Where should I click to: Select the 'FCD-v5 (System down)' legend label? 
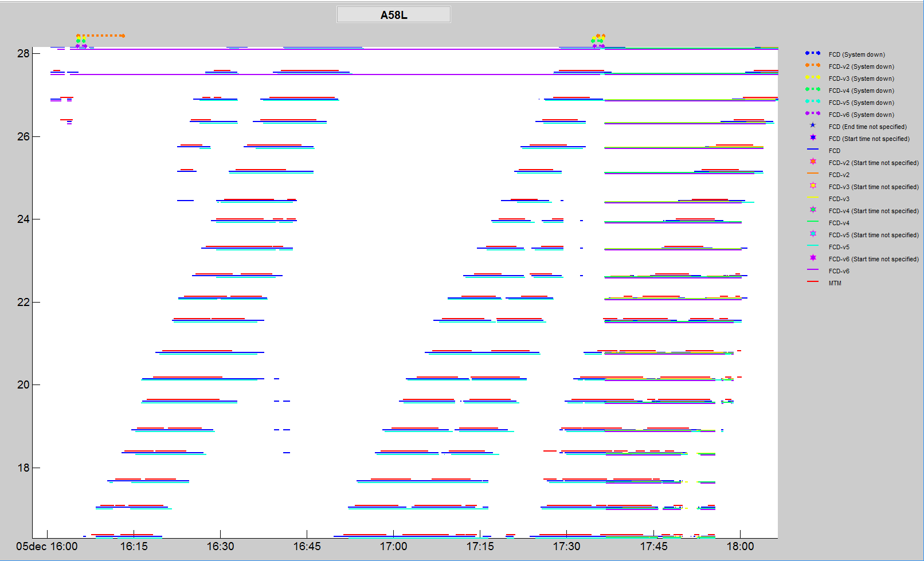click(861, 103)
